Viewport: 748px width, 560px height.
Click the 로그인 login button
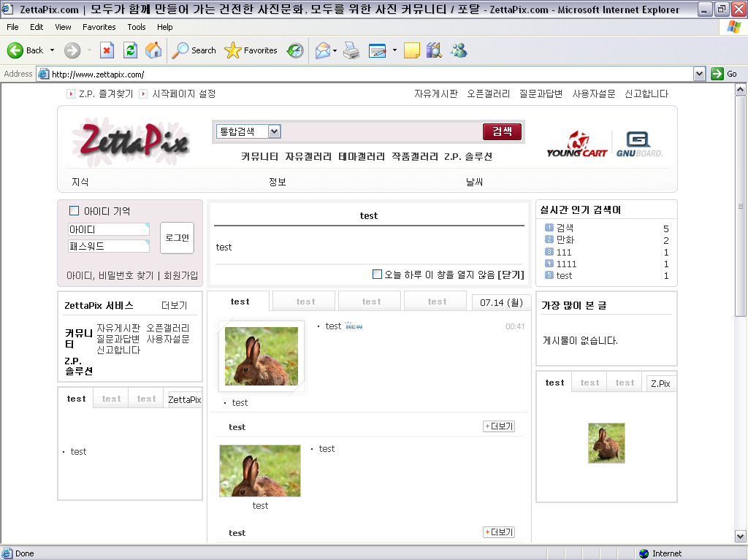coord(177,238)
